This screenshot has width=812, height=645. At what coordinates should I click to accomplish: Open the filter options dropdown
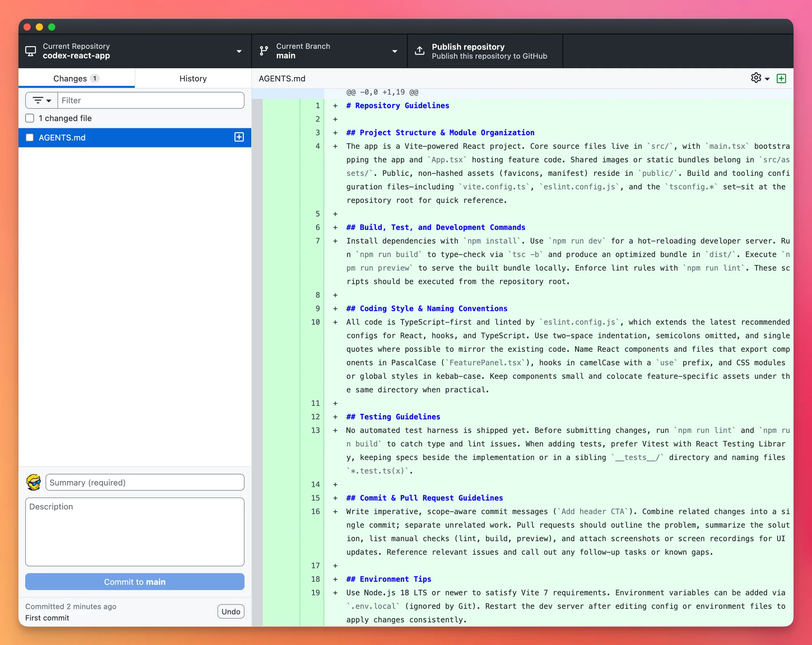(41, 100)
